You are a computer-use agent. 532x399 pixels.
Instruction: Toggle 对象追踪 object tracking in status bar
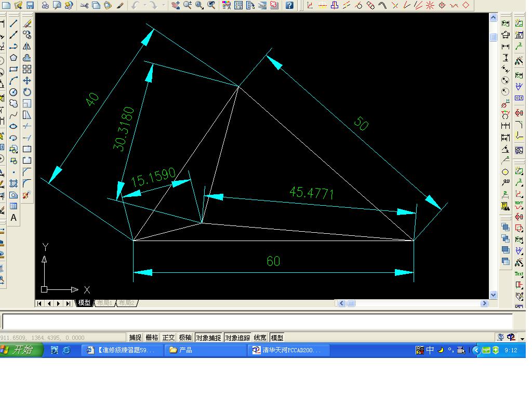(x=237, y=338)
